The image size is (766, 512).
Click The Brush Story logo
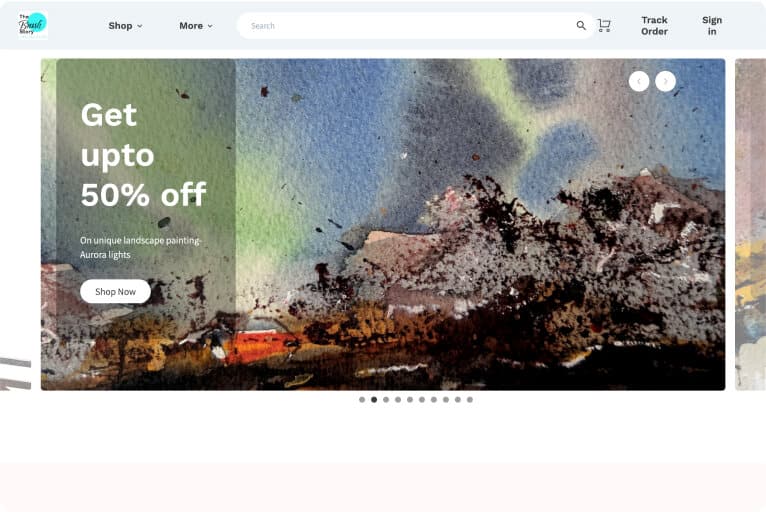[x=33, y=25]
